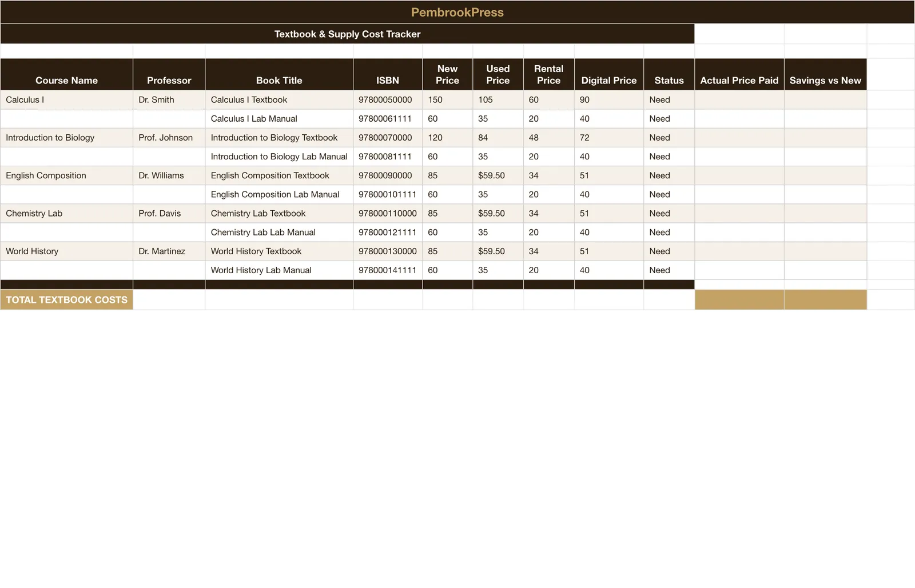
Task: Select the Calculus I course cell
Action: point(66,99)
